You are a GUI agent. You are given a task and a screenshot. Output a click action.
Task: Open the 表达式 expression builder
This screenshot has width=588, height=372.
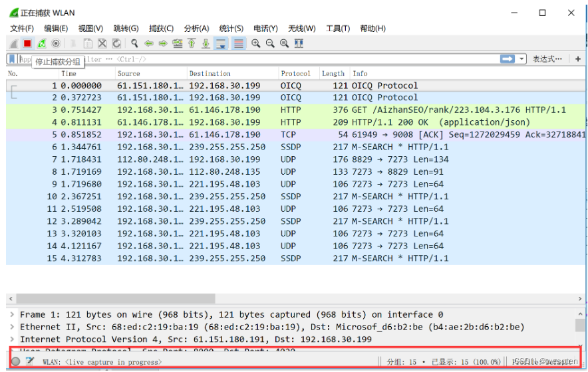click(547, 59)
